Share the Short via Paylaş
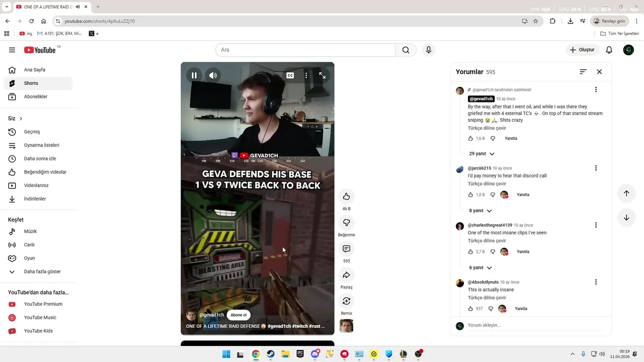Screen dimensions: 644x362 [346, 275]
